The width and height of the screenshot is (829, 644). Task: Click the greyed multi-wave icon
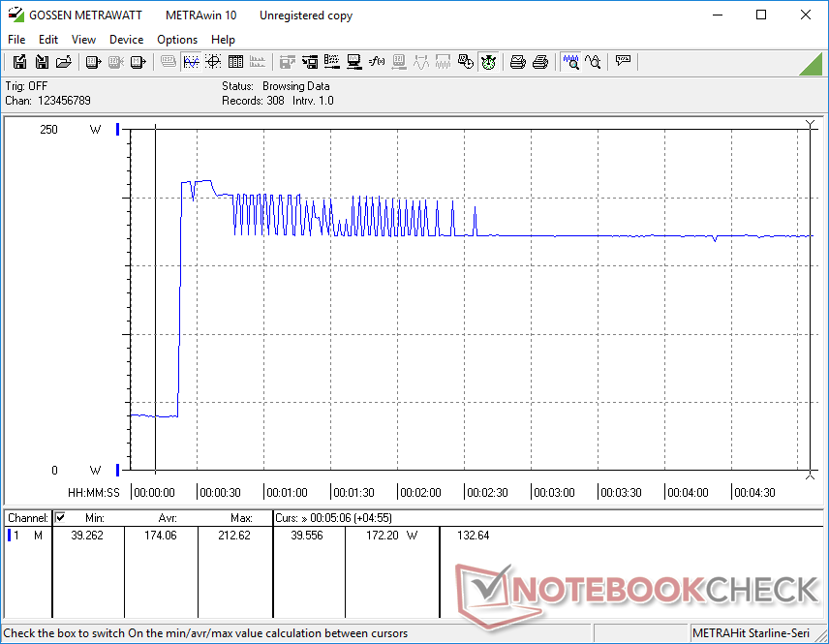[443, 62]
